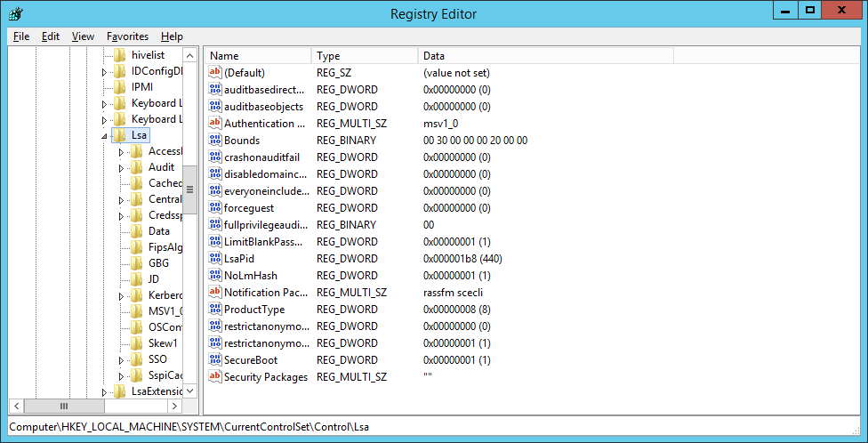Image resolution: width=868 pixels, height=443 pixels.
Task: Click the tree horizontal scrollbar right arrow
Action: 175,406
